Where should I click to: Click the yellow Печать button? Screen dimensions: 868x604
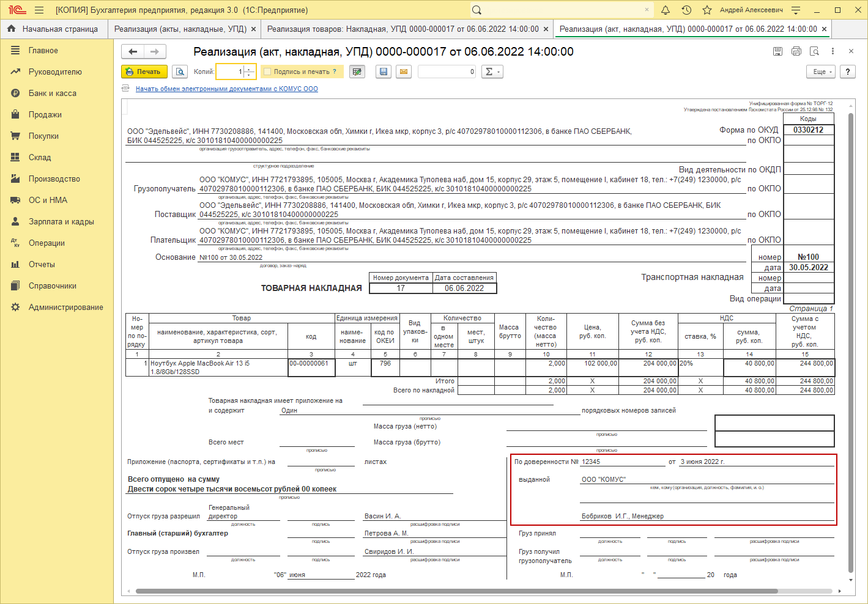[x=144, y=72]
